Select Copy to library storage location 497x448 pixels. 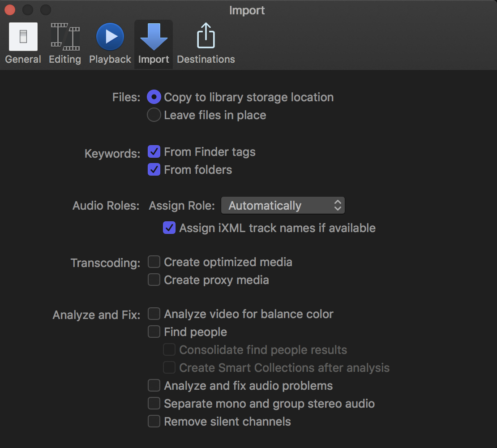(154, 97)
